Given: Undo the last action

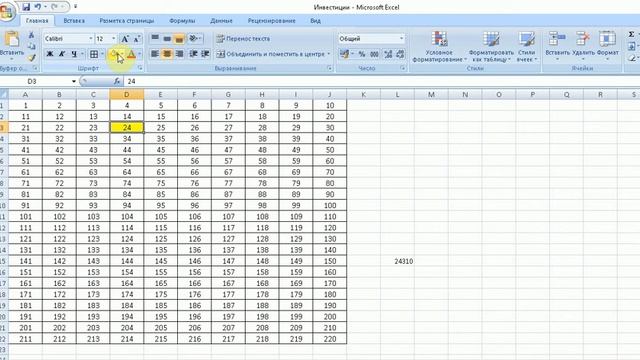Looking at the screenshot, I should [38, 7].
